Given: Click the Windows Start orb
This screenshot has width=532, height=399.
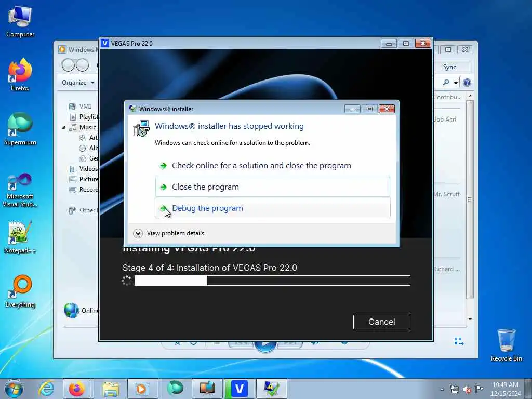Looking at the screenshot, I should [14, 389].
